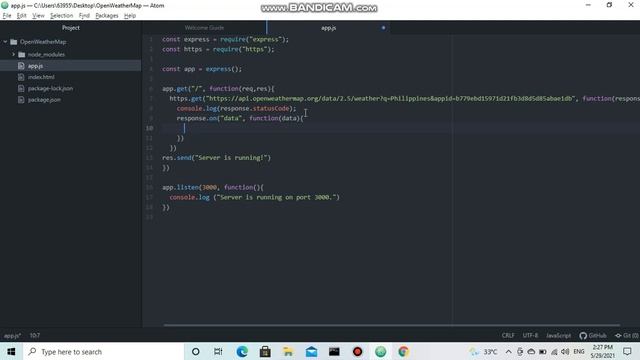The image size is (640, 360).
Task: Click the app.js file icon in tree
Action: (x=21, y=66)
